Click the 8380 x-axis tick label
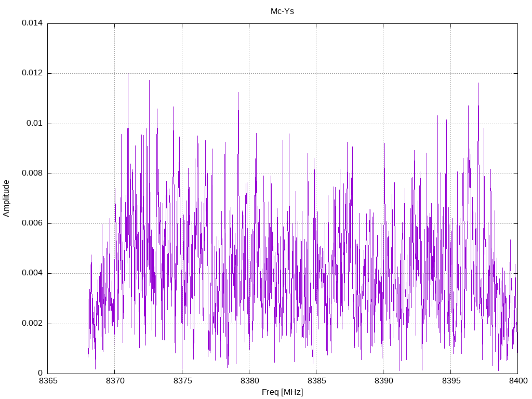The height and width of the screenshot is (399, 532). point(249,381)
